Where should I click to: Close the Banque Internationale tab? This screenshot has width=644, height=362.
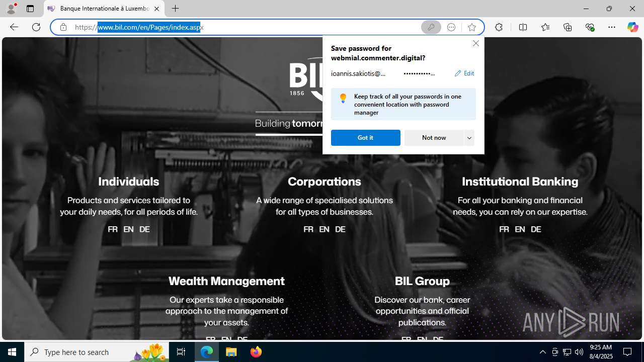pos(156,9)
